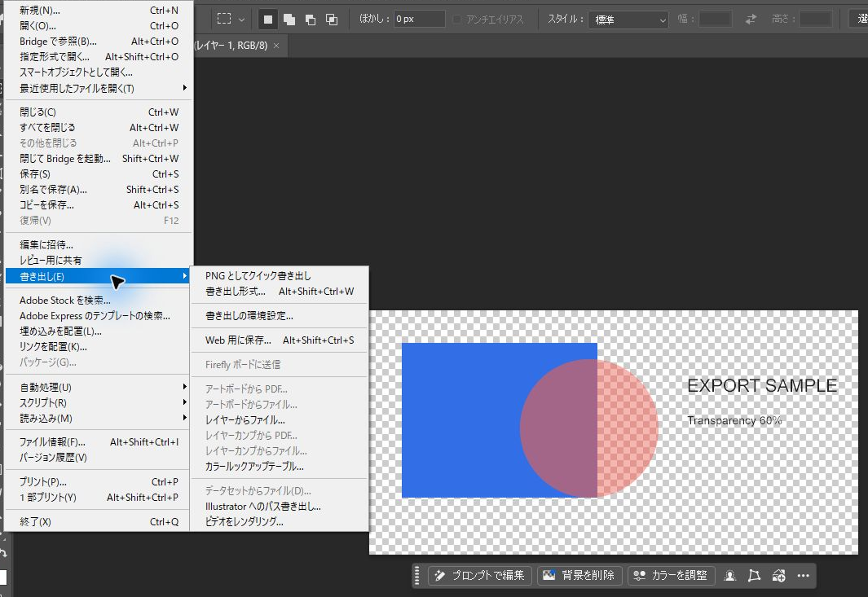Choose プリント(P)... menu item
Viewport: 868px width, 597px height.
coord(99,481)
